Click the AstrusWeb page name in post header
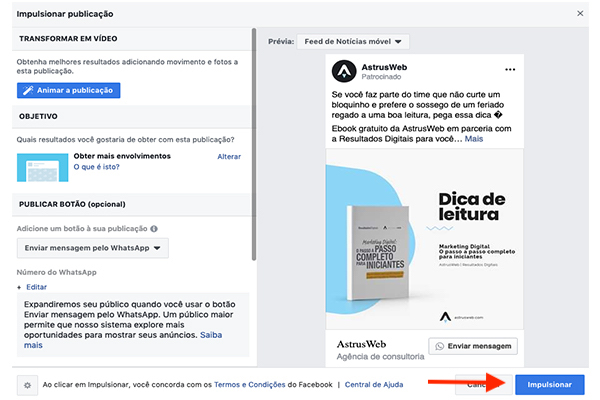600x400 pixels. 384,67
